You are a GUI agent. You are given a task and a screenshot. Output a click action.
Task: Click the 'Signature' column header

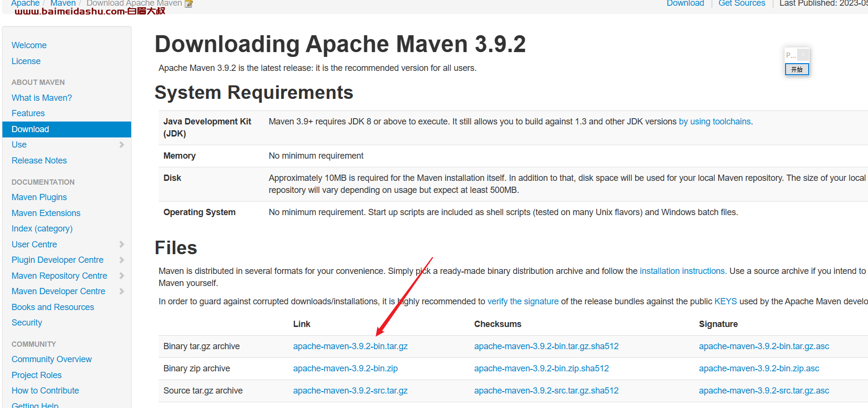pos(718,324)
